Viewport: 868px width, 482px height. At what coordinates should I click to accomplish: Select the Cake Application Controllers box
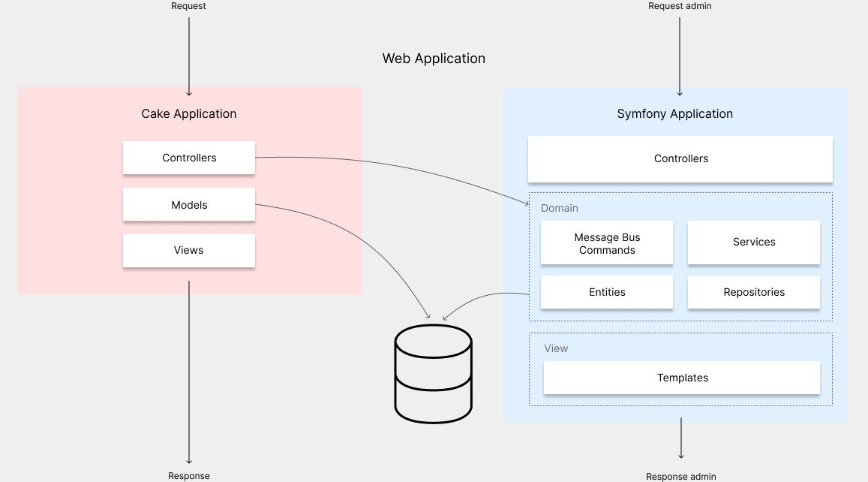coord(189,158)
